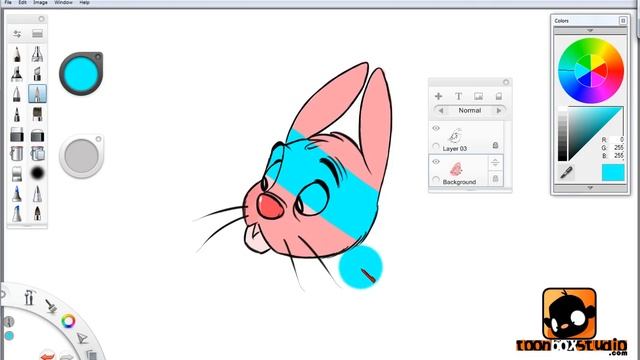Select the Background layer thumbnail

[456, 169]
